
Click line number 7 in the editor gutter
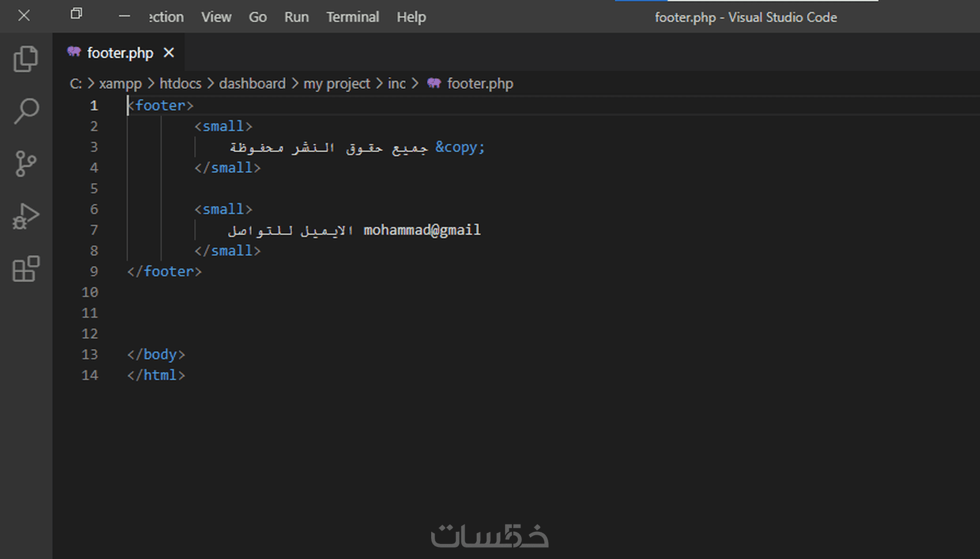[94, 230]
